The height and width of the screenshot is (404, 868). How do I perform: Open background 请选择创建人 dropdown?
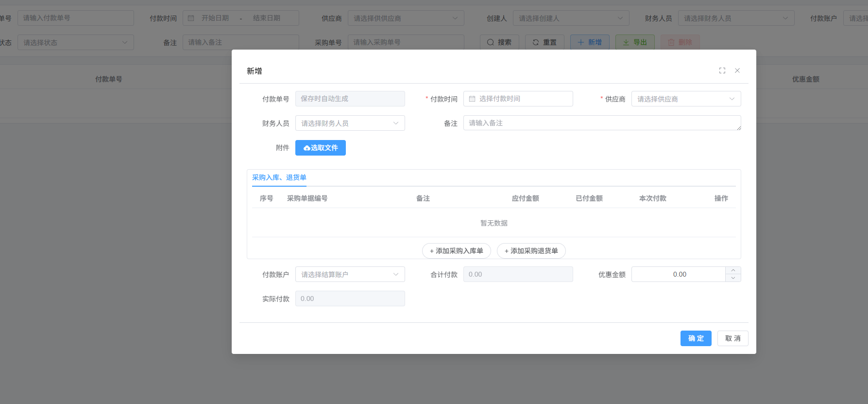(x=571, y=18)
